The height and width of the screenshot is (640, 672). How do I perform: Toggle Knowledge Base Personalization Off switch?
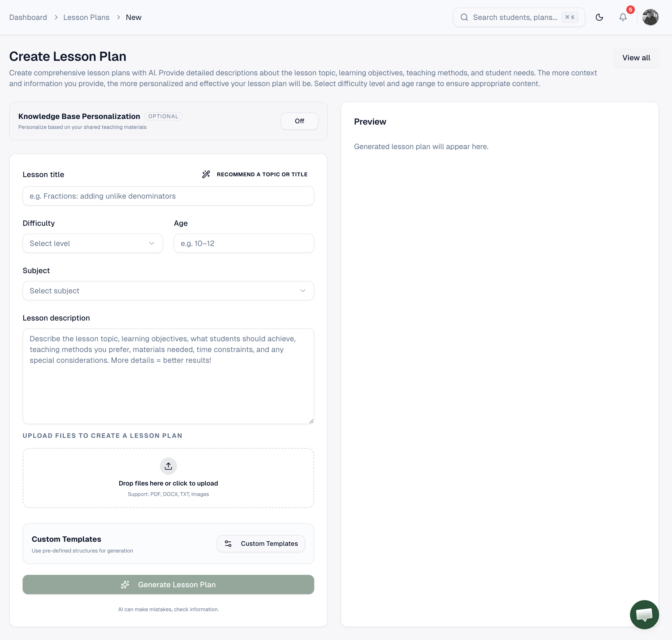click(x=299, y=121)
